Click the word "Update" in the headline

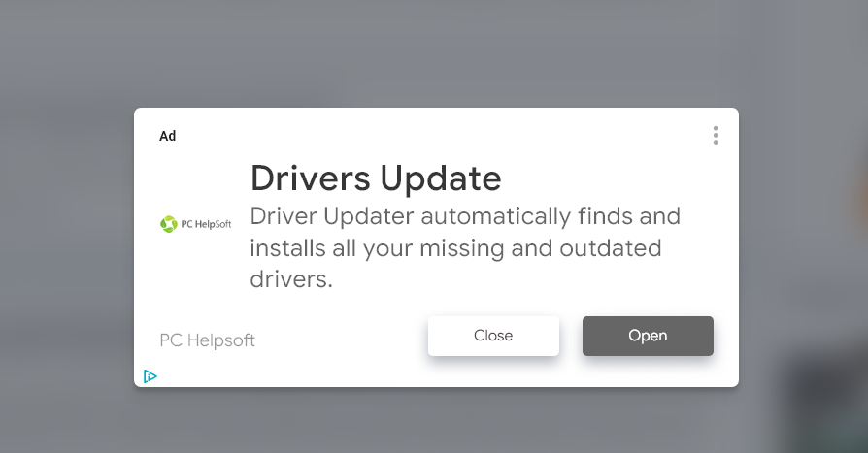pyautogui.click(x=441, y=179)
